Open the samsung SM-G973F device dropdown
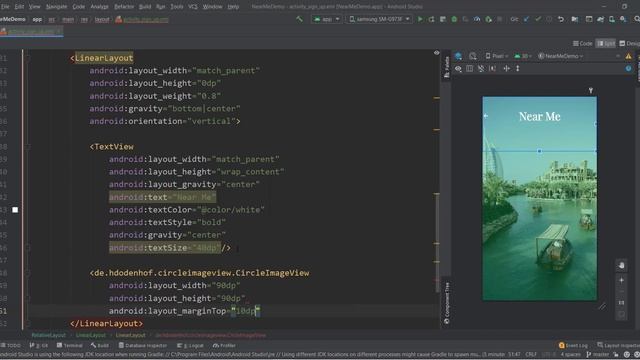Screen dimensions: 640x360 point(380,19)
